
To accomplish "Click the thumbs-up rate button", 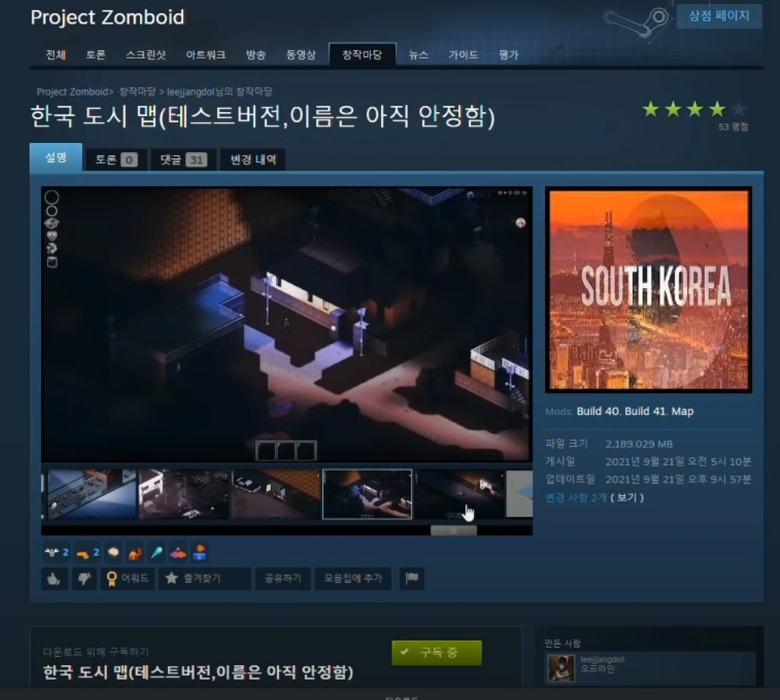I will [x=53, y=579].
